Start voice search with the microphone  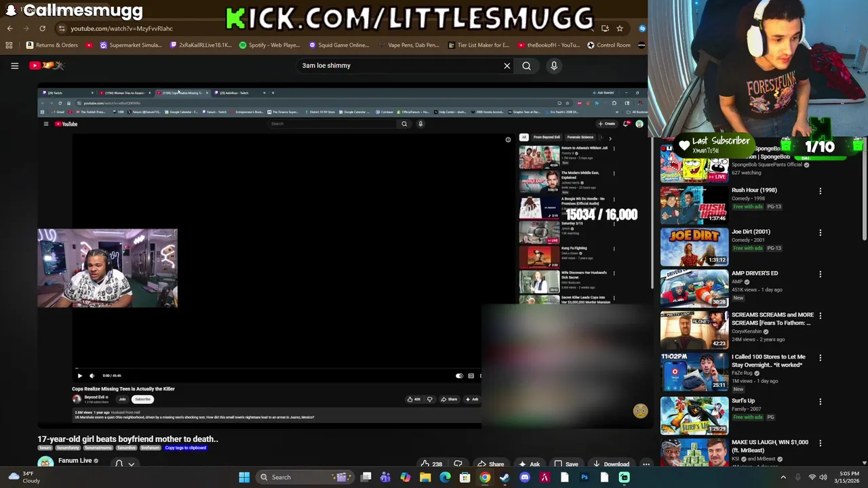coord(554,66)
